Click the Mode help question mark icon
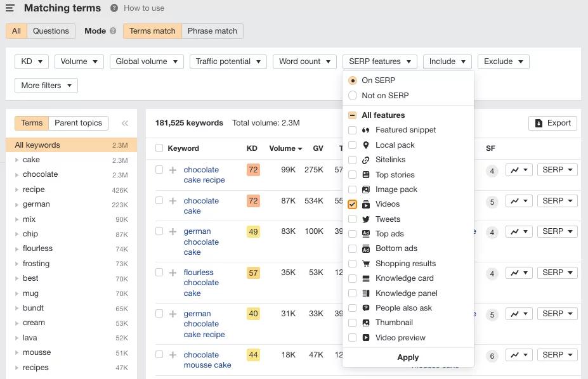Viewport: 588px width, 379px height. point(113,31)
